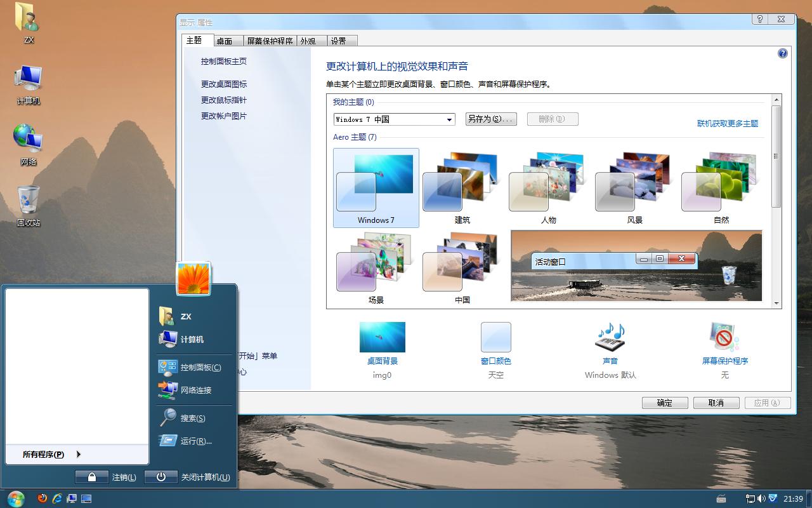Open the 声音 sound scheme icon

click(609, 337)
